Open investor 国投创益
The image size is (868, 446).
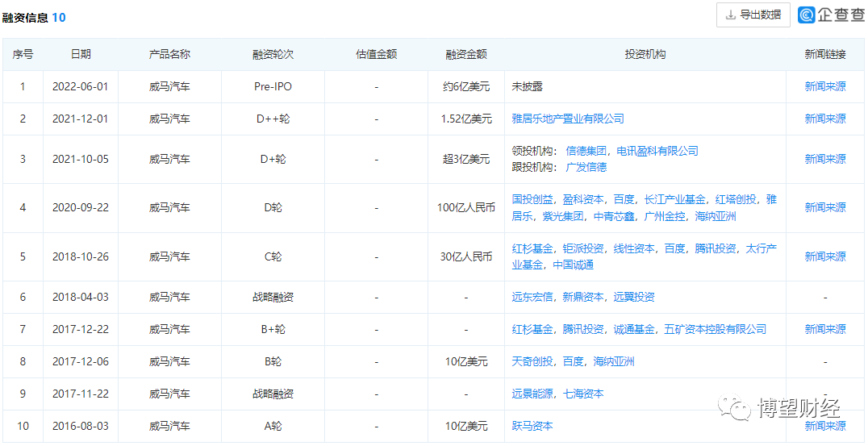point(532,199)
